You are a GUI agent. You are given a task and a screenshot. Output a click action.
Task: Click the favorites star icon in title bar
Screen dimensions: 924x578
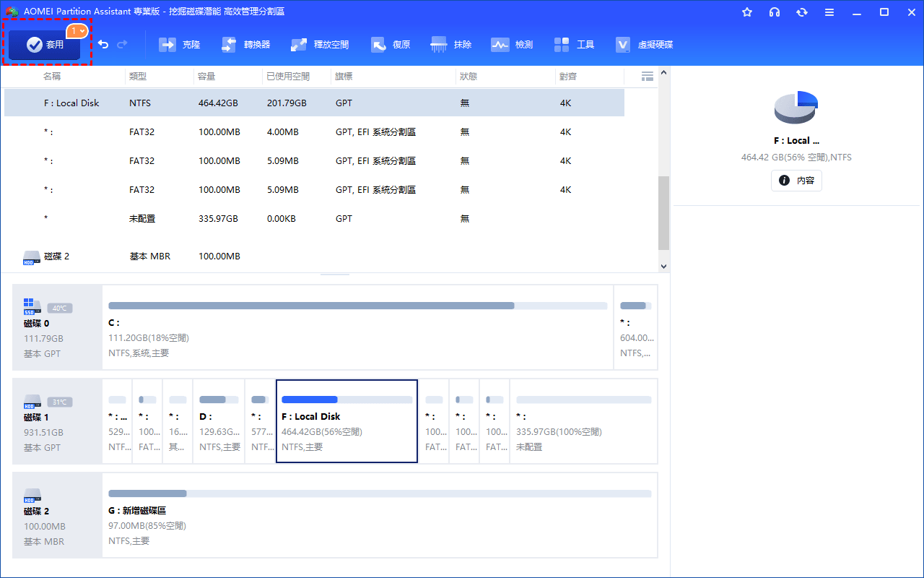coord(747,12)
